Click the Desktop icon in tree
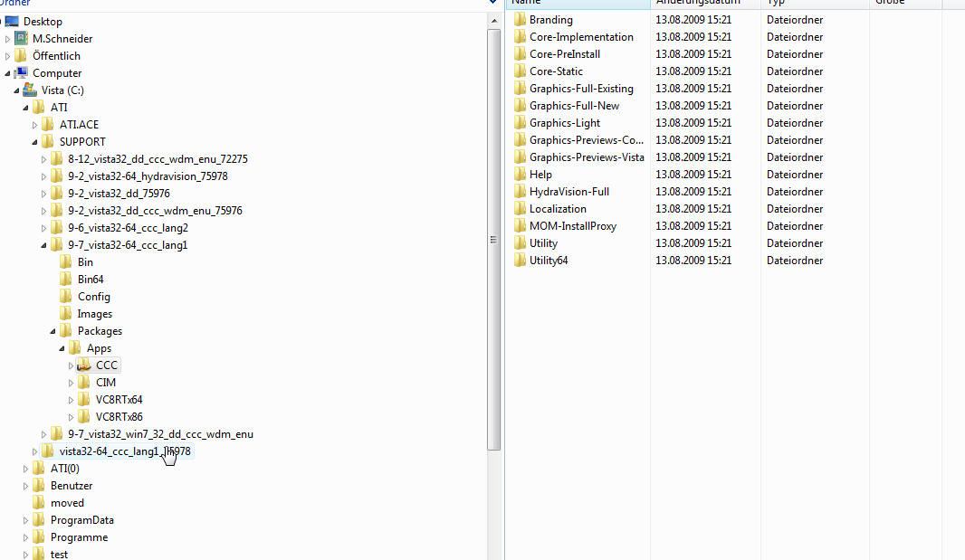This screenshot has height=560, width=965. (x=12, y=22)
